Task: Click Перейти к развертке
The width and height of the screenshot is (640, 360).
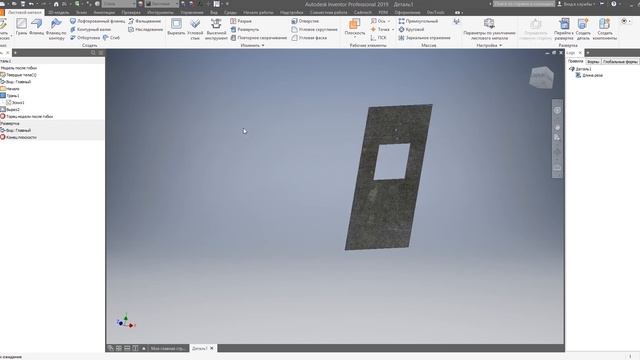Action: (x=564, y=29)
